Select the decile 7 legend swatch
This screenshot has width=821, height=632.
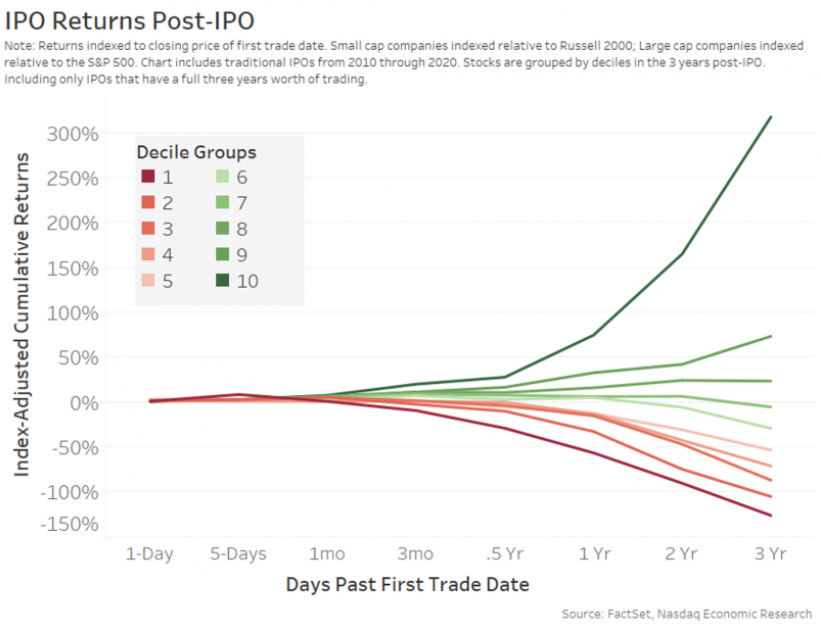(x=223, y=202)
